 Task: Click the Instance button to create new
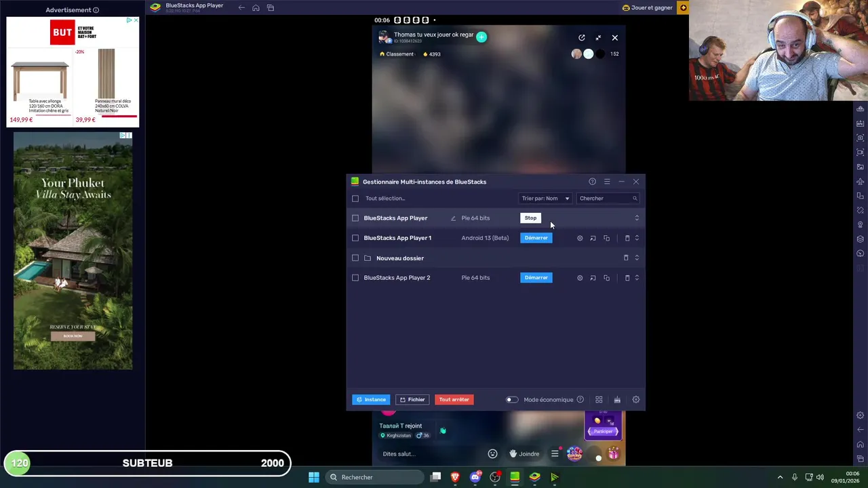click(371, 400)
